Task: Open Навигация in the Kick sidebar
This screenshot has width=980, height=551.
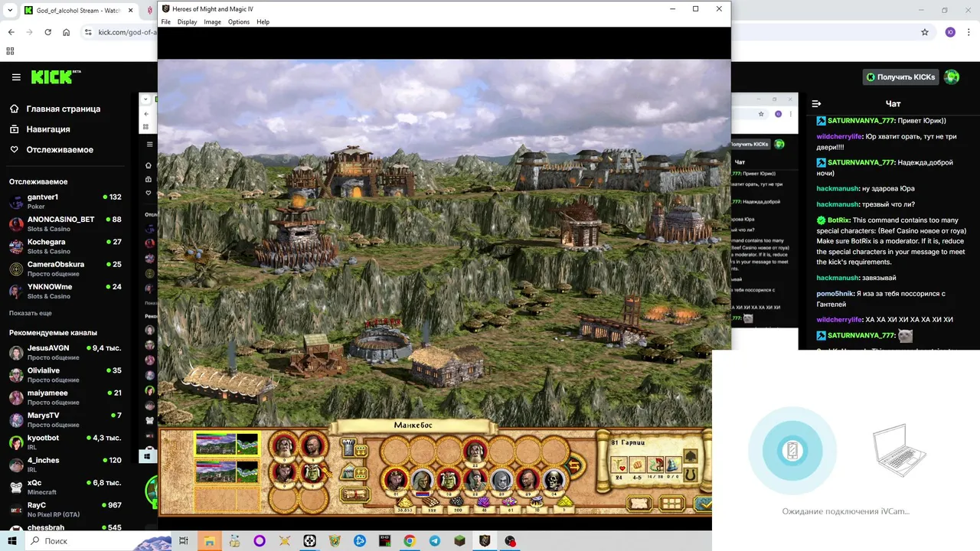Action: tap(47, 129)
